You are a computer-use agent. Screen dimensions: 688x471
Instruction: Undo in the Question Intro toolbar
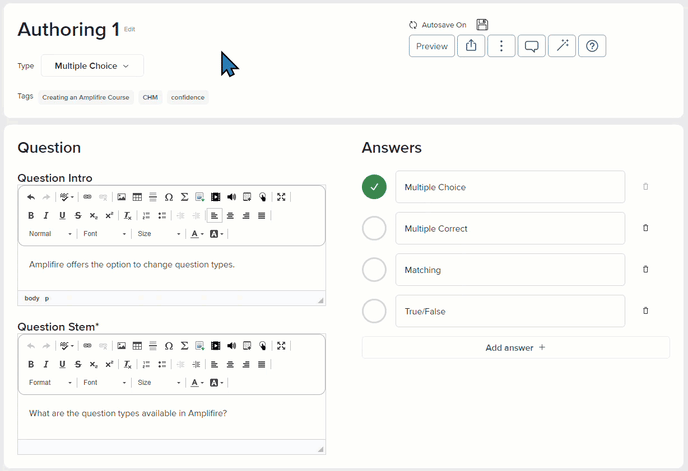[31, 197]
